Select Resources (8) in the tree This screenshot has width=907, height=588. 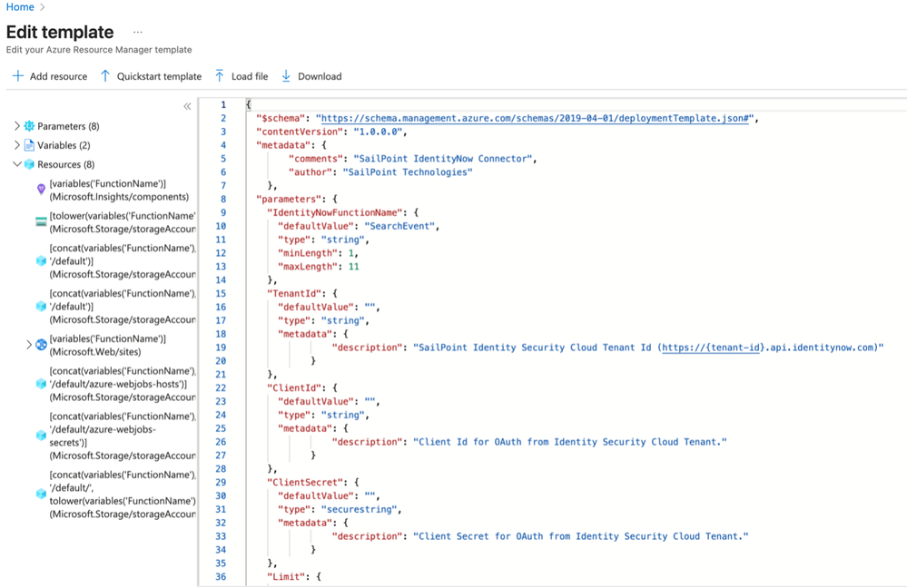point(66,164)
